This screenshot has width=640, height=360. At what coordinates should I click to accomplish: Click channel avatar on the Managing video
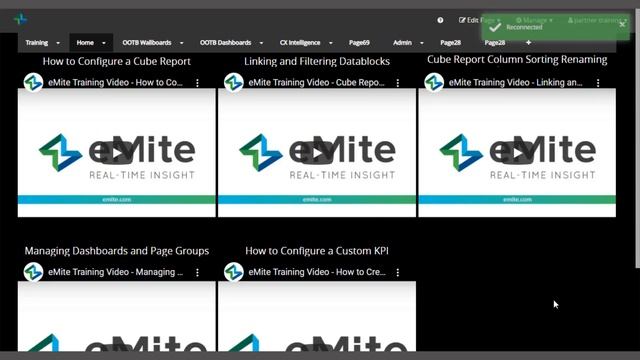click(33, 272)
